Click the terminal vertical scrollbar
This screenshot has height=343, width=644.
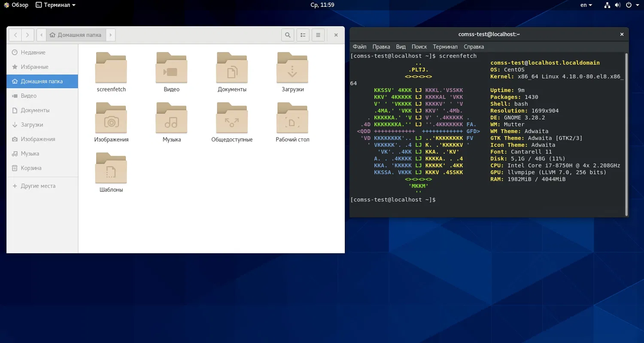[x=626, y=133]
